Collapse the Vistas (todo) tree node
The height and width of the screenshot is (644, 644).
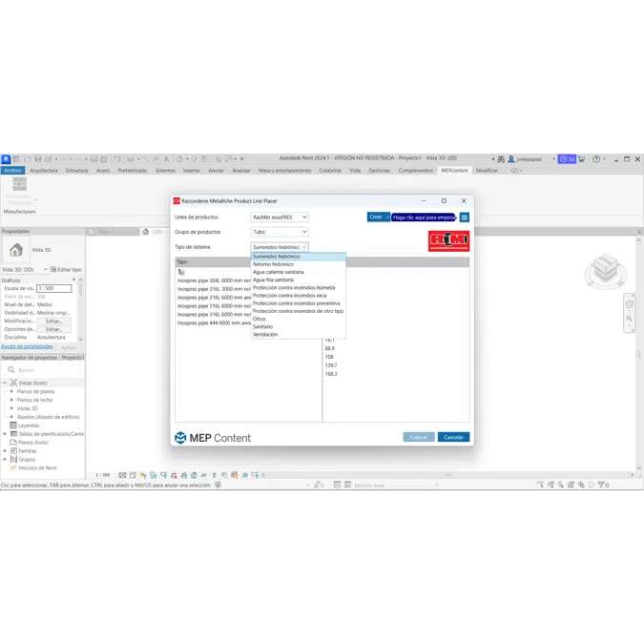(x=5, y=383)
